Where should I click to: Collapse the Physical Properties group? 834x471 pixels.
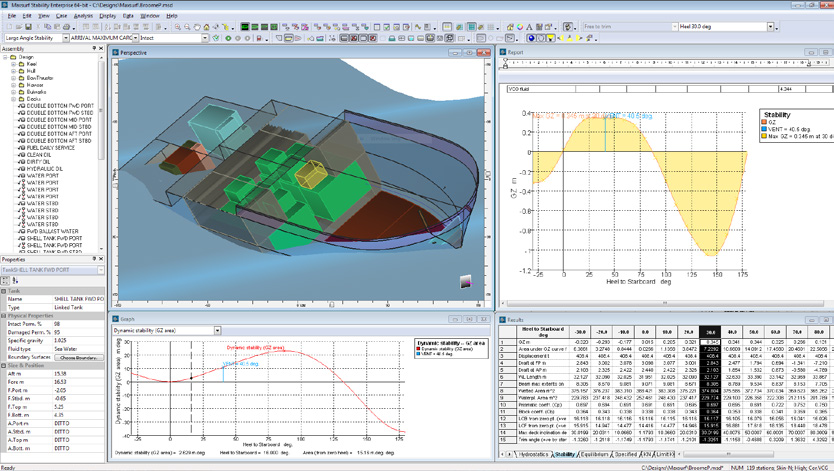click(x=4, y=316)
